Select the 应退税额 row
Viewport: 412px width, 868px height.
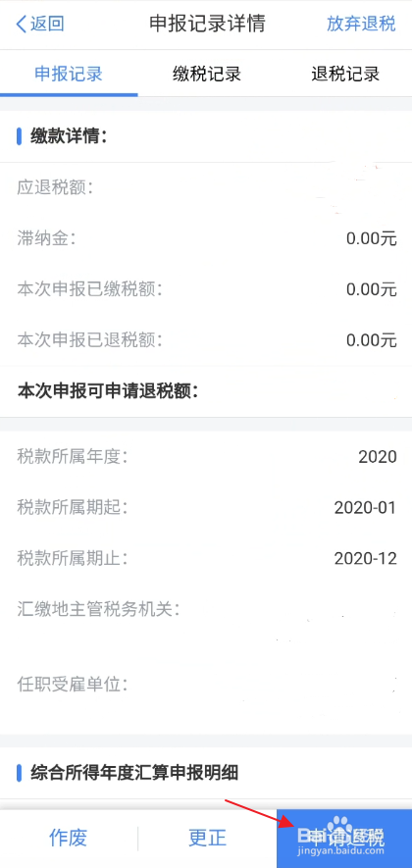(206, 187)
